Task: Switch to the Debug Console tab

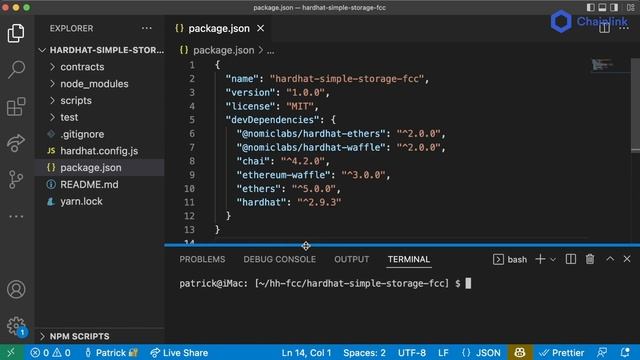Action: tap(280, 260)
